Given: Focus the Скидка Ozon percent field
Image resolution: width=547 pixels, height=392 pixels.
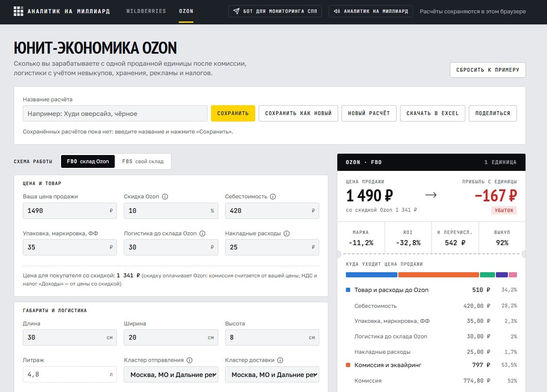Looking at the screenshot, I should click(x=171, y=211).
